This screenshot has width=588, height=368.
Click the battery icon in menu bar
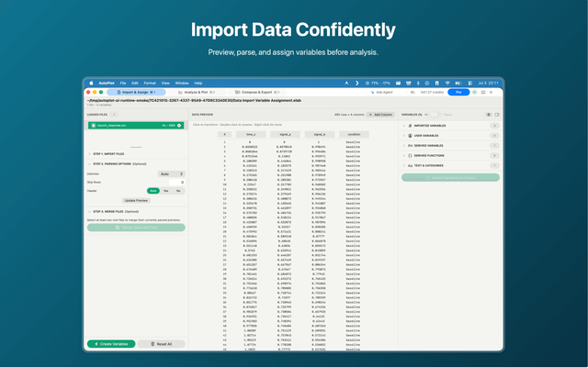pos(458,84)
